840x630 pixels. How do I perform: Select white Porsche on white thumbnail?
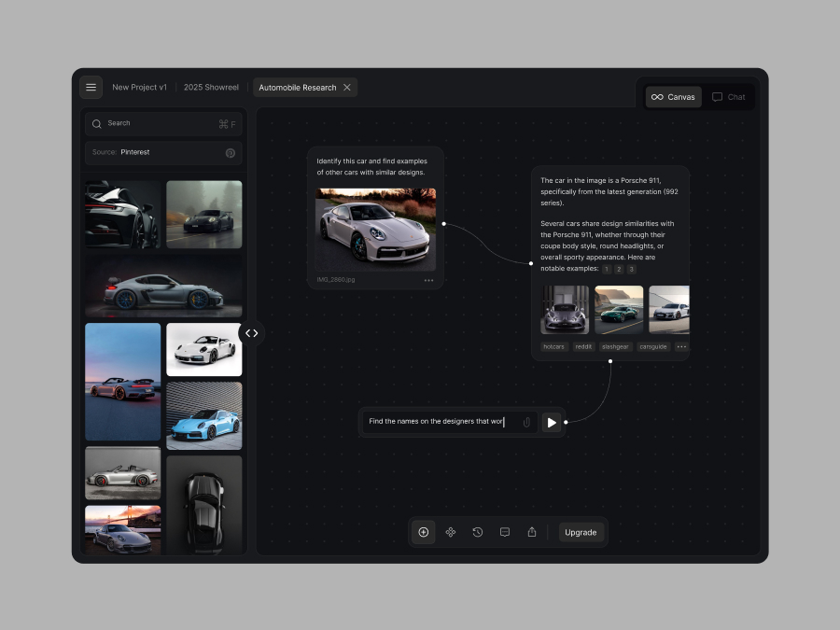(x=204, y=349)
